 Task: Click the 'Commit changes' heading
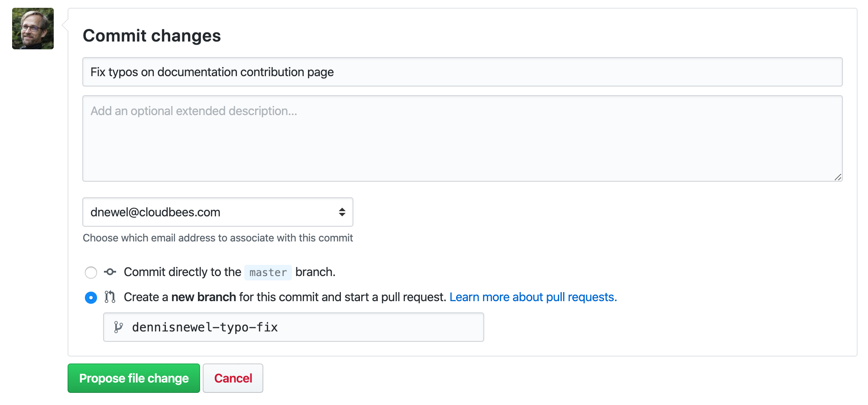152,35
